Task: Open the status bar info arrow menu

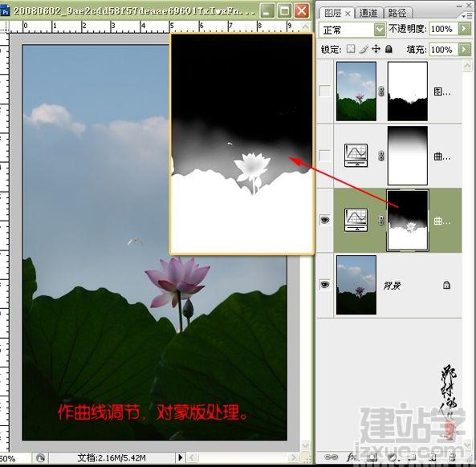Action: pyautogui.click(x=180, y=457)
